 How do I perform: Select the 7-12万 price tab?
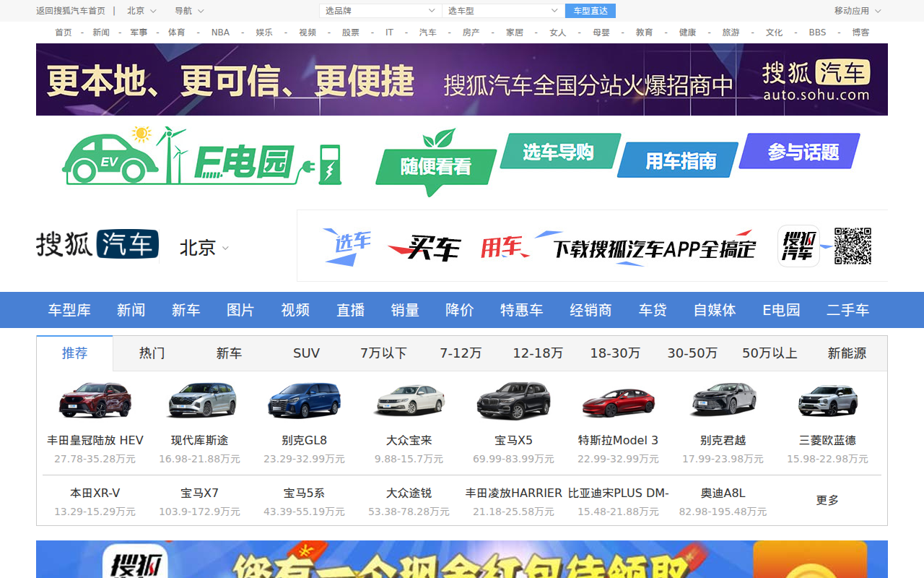pos(461,353)
